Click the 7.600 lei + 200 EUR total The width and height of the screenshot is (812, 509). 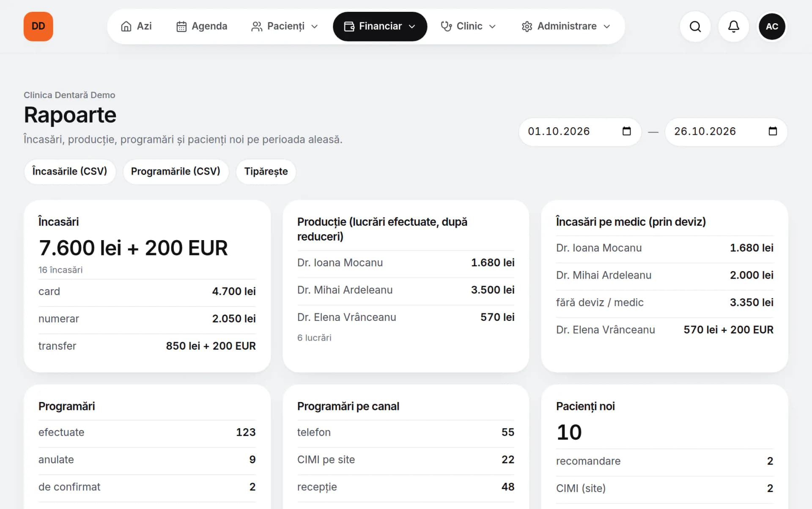tap(133, 248)
